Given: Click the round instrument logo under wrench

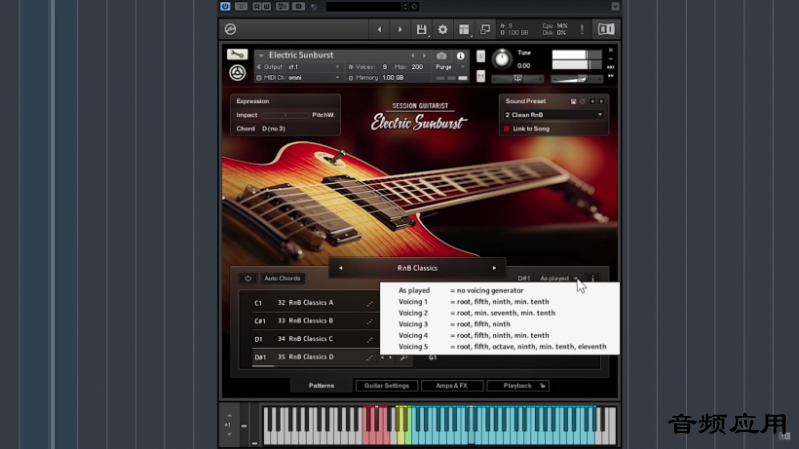Looking at the screenshot, I should pos(237,73).
